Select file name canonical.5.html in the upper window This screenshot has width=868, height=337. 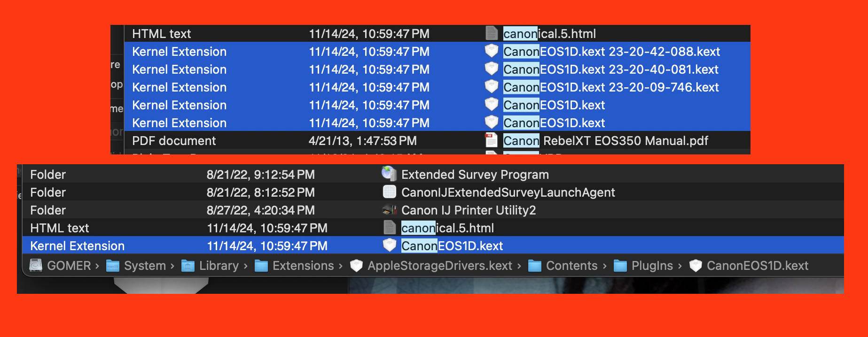tap(549, 34)
